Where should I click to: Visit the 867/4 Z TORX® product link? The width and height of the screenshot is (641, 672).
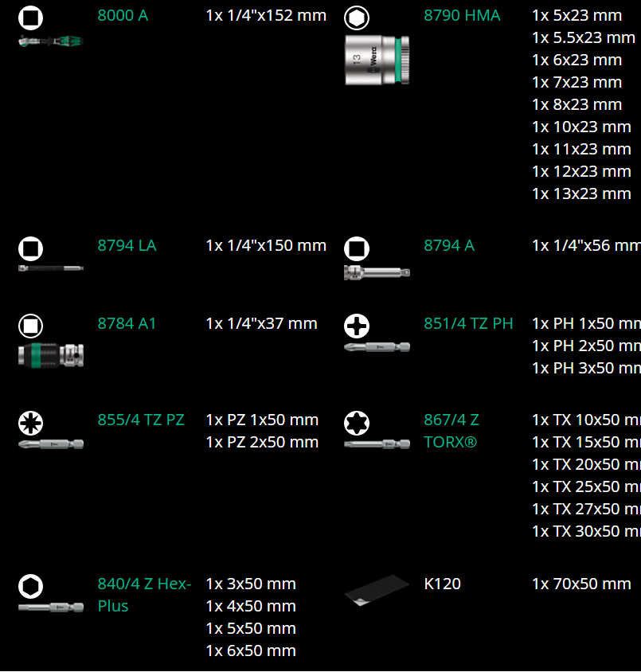pos(451,431)
